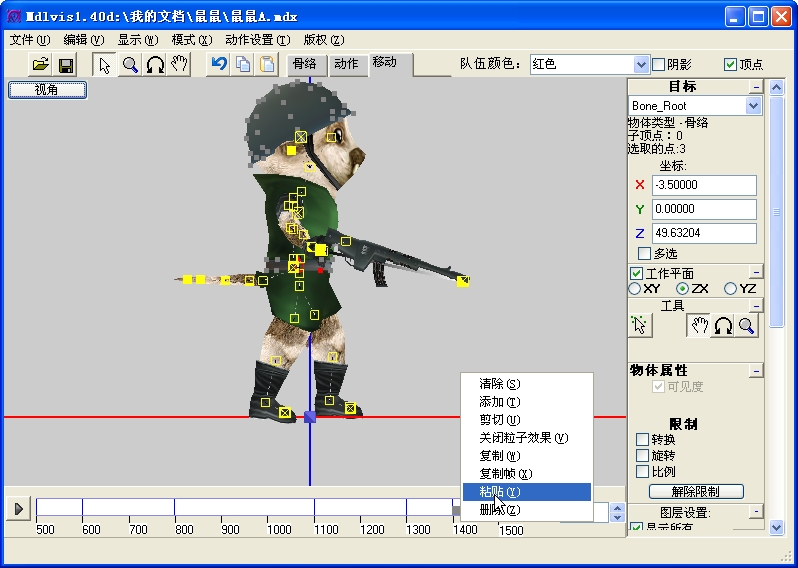
Task: Select the magnifier zoom tool in toolbar
Action: coord(130,65)
